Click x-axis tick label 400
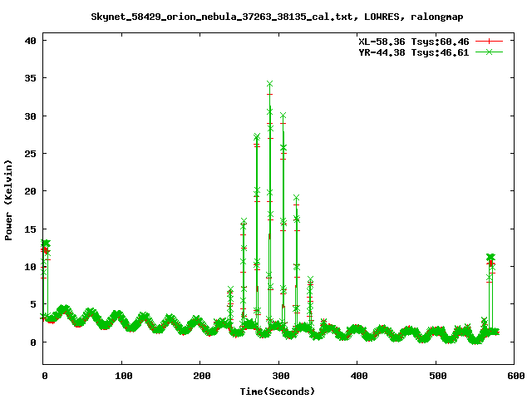This screenshot has height=399, width=532. 359,376
